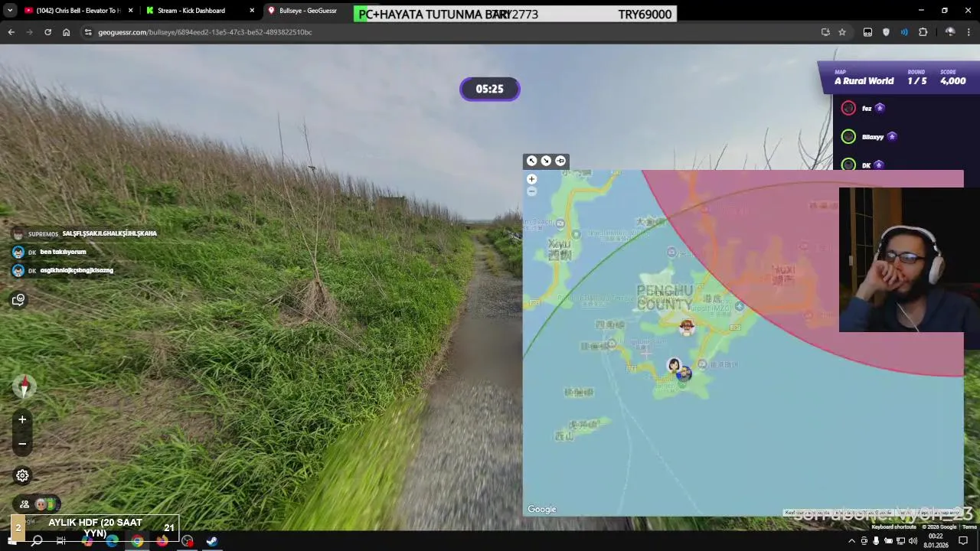Screen dimensions: 980x551
Task: Click the cowboy hat player marker on map
Action: point(687,327)
